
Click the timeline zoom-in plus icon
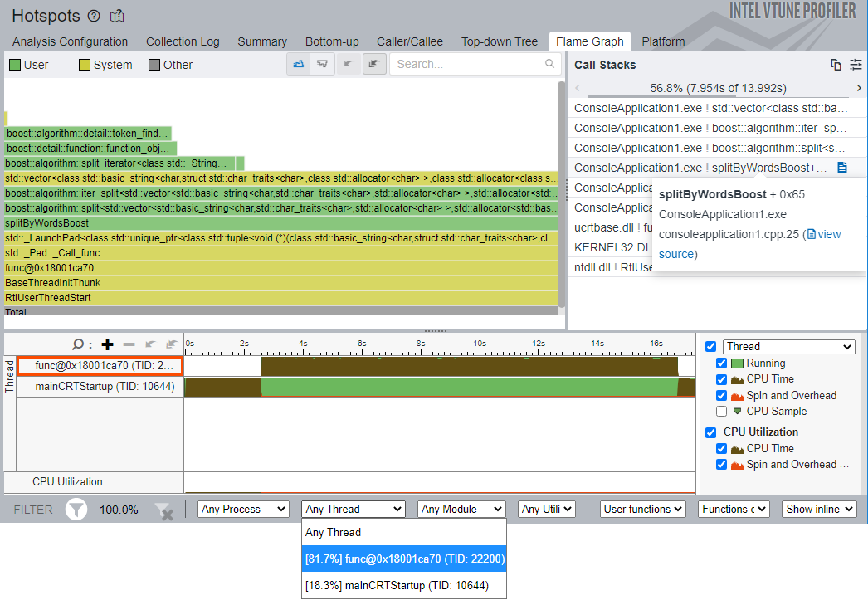pos(106,344)
